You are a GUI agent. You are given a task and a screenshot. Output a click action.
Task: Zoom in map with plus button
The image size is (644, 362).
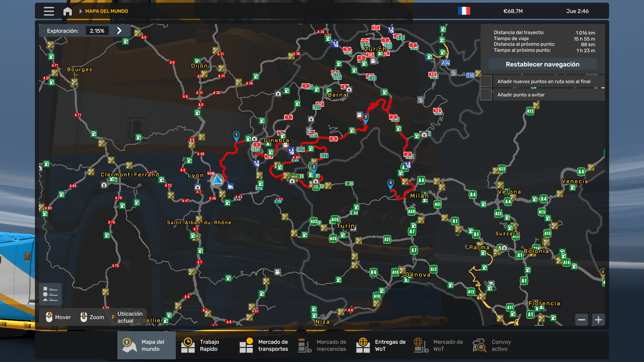(598, 320)
